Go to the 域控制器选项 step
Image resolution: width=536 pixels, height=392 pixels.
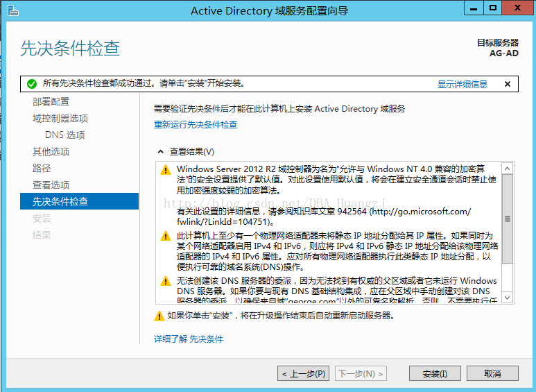point(60,119)
